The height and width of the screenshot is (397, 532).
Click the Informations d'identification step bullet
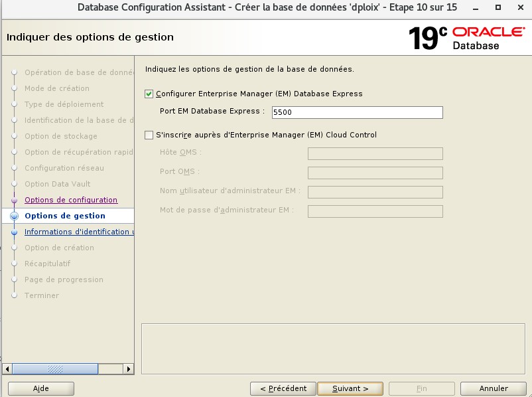tap(14, 232)
